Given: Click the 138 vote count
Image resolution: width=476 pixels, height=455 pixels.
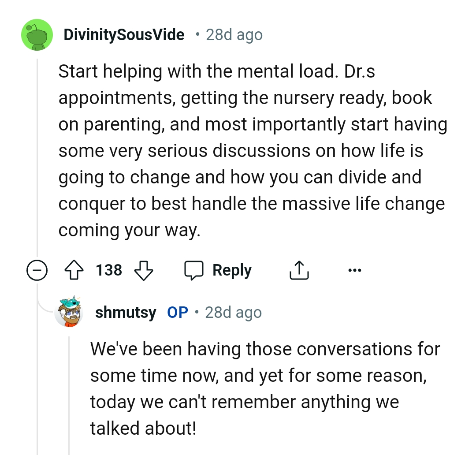Looking at the screenshot, I should tap(109, 270).
